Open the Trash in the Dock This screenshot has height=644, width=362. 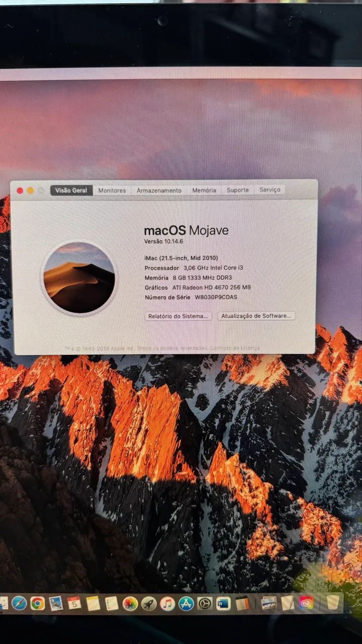[x=332, y=602]
